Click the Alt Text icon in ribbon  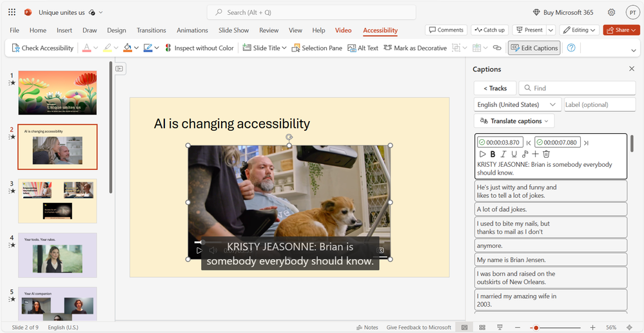click(351, 48)
